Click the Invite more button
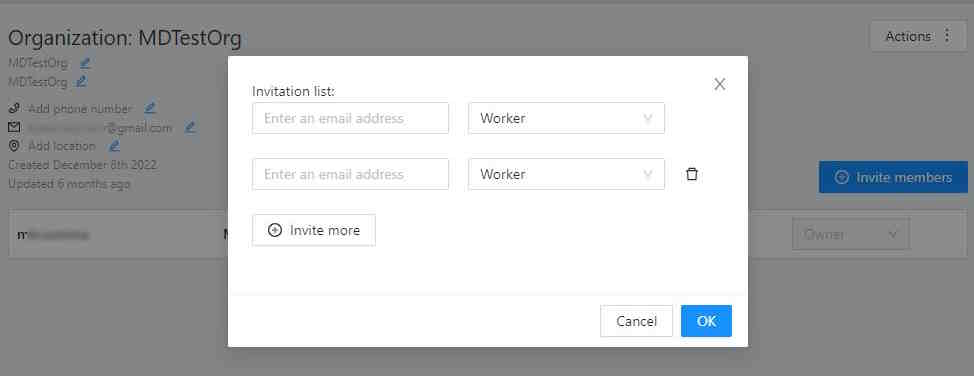This screenshot has height=376, width=974. coord(314,230)
